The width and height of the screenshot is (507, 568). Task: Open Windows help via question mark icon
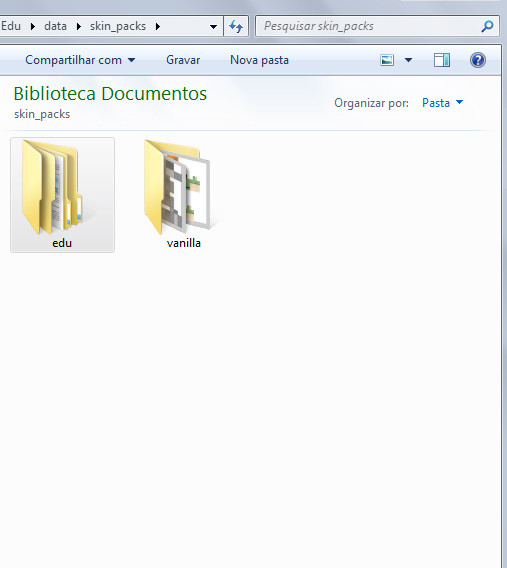tap(478, 60)
